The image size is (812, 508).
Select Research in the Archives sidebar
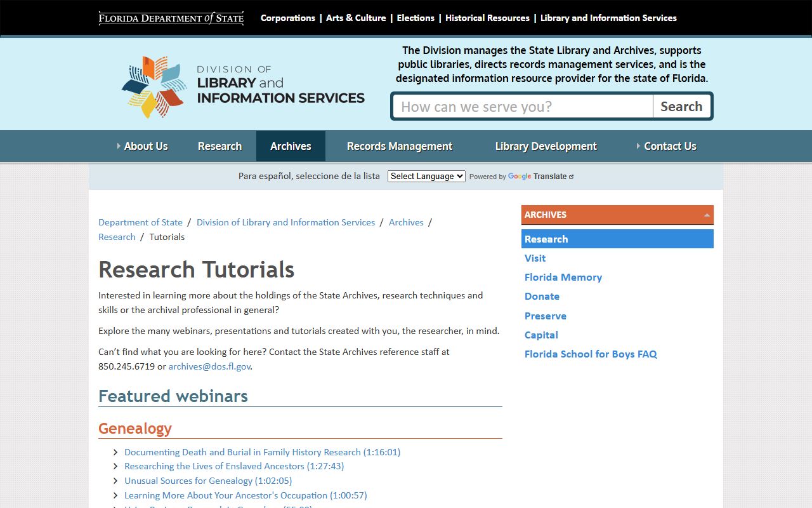click(x=617, y=239)
